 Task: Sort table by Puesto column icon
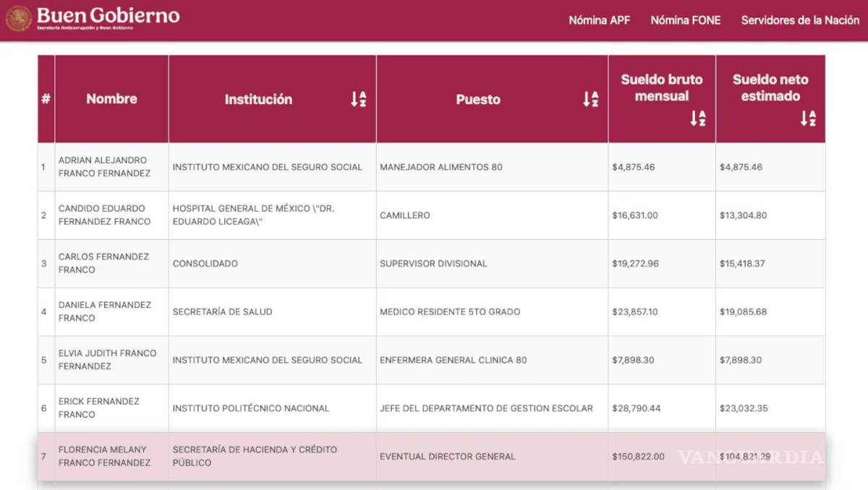coord(590,100)
